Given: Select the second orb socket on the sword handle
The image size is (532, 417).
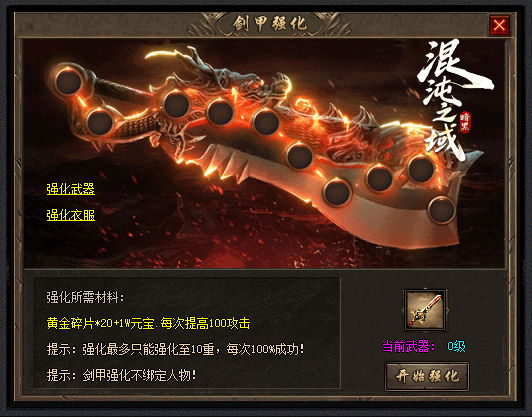Looking at the screenshot, I should click(100, 122).
